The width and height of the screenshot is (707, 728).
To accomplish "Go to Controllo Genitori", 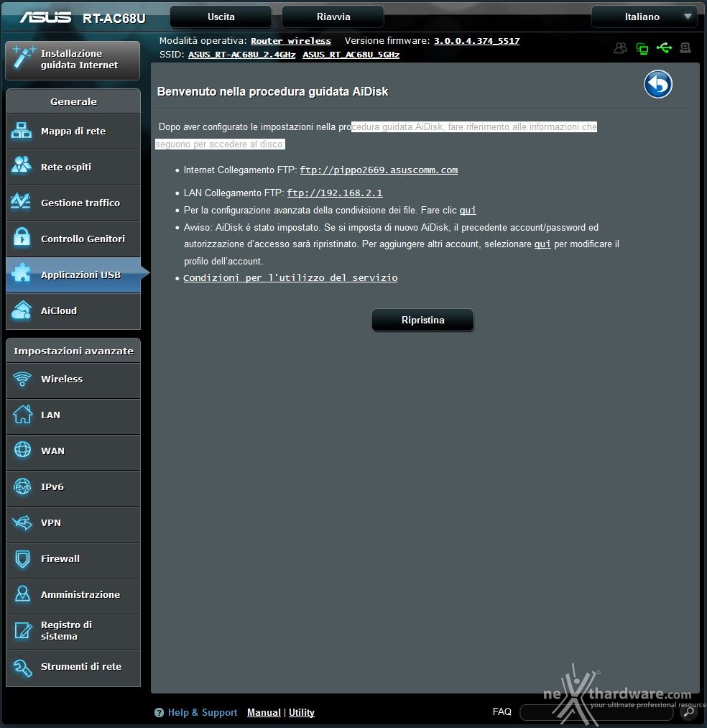I will pos(73,239).
